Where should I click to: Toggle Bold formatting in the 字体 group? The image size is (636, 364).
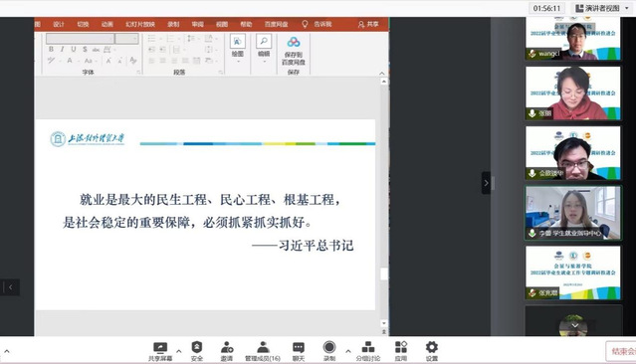point(51,49)
